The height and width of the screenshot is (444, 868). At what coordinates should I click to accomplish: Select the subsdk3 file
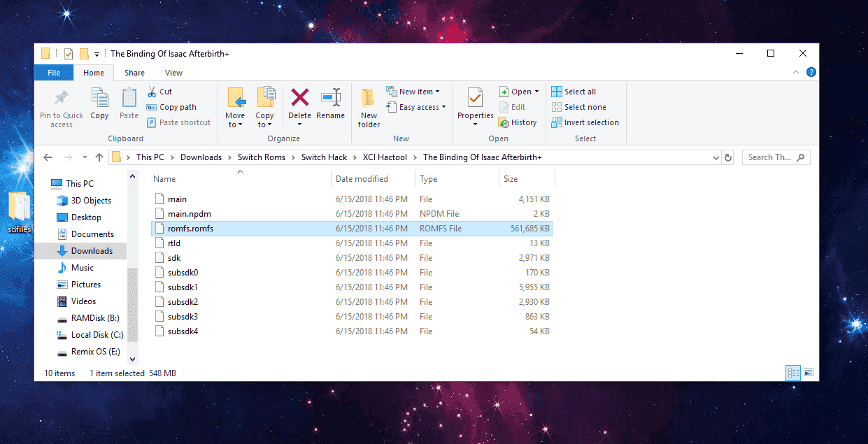click(x=352, y=317)
